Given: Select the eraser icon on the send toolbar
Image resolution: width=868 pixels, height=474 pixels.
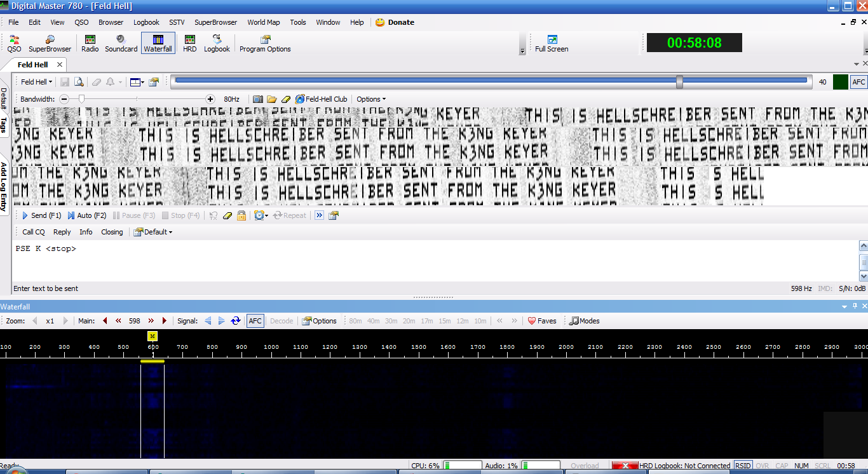Looking at the screenshot, I should [227, 215].
